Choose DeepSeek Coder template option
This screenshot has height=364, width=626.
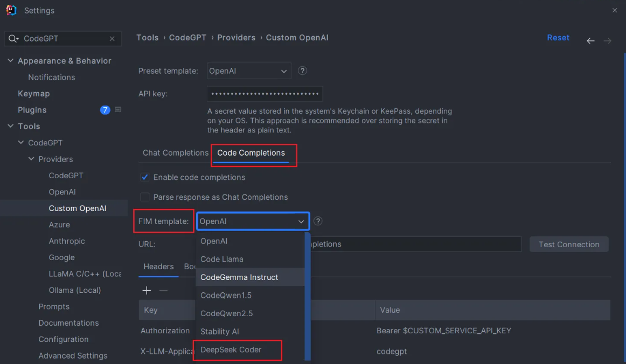(250, 349)
